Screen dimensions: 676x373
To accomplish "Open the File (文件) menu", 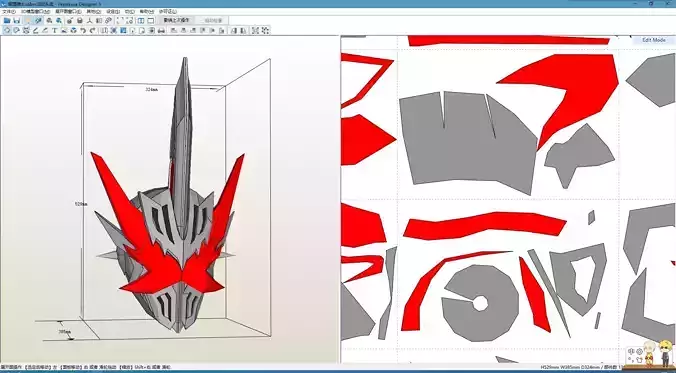I will 8,12.
